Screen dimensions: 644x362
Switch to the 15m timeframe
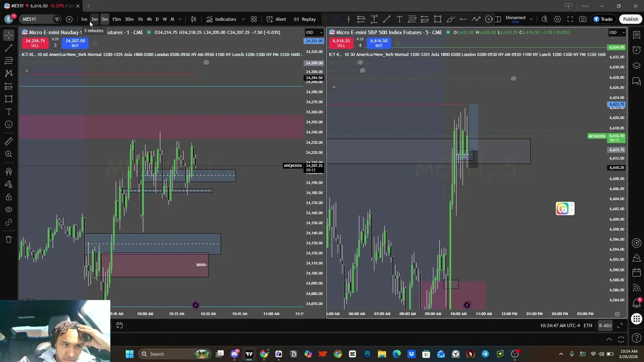pos(116,19)
